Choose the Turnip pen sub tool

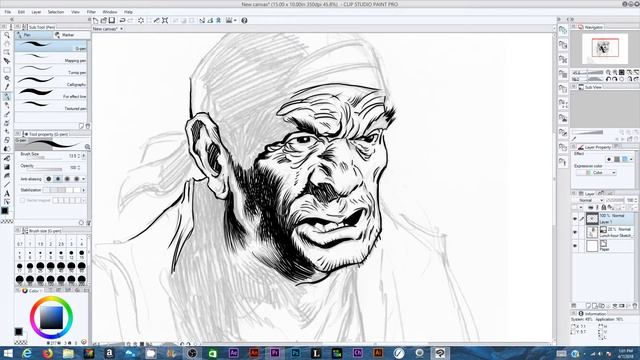(51, 71)
